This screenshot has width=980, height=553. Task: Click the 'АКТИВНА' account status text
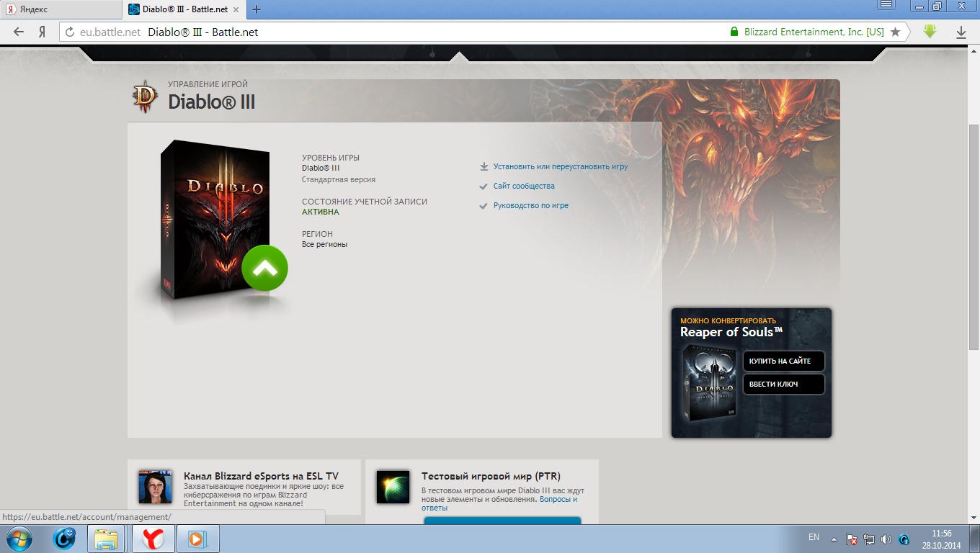(321, 212)
